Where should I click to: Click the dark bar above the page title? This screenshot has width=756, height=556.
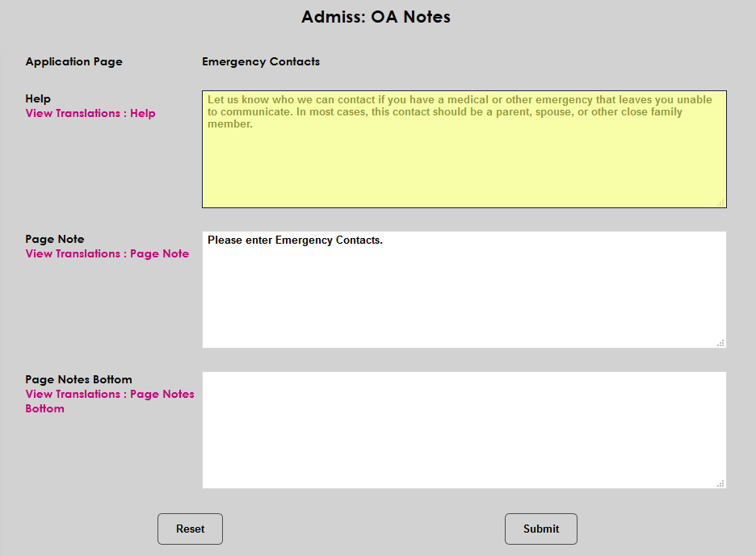[x=378, y=3]
